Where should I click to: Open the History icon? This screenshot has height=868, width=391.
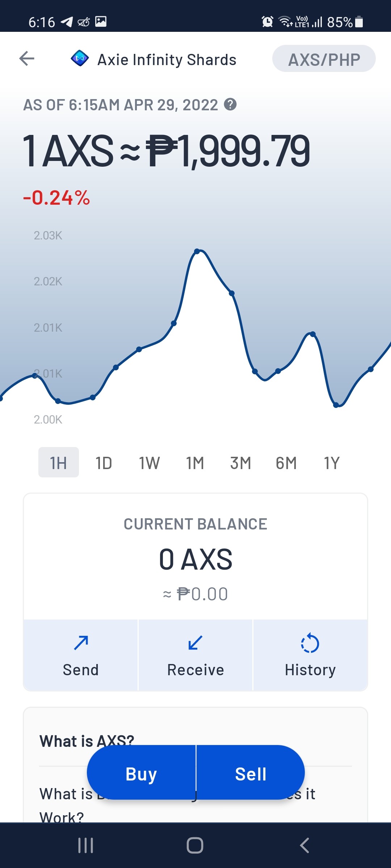coord(310,643)
